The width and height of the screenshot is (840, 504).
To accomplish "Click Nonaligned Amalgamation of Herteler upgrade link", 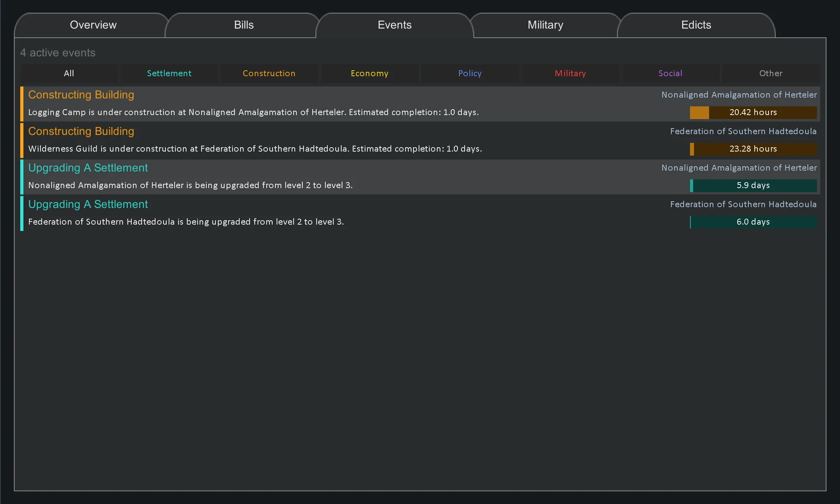I will click(x=739, y=168).
